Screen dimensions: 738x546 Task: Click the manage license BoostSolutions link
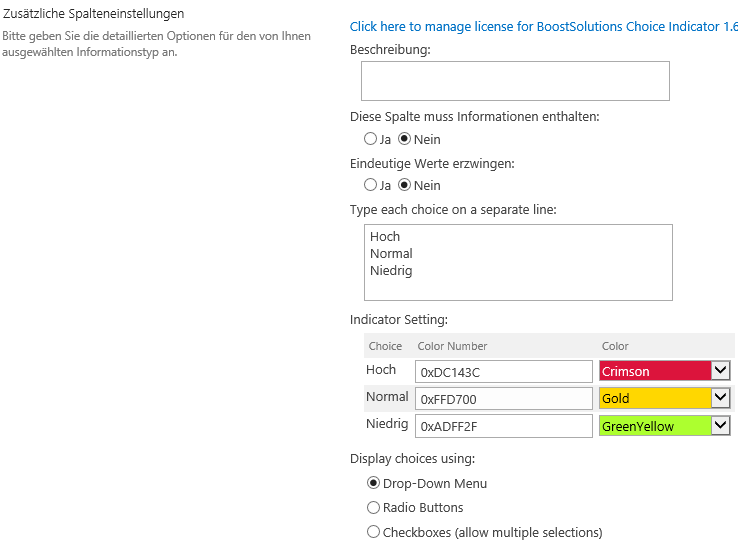[x=544, y=26]
